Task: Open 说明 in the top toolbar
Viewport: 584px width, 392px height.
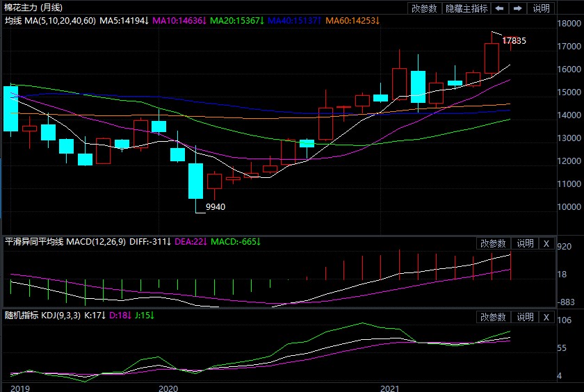Action: (541, 8)
